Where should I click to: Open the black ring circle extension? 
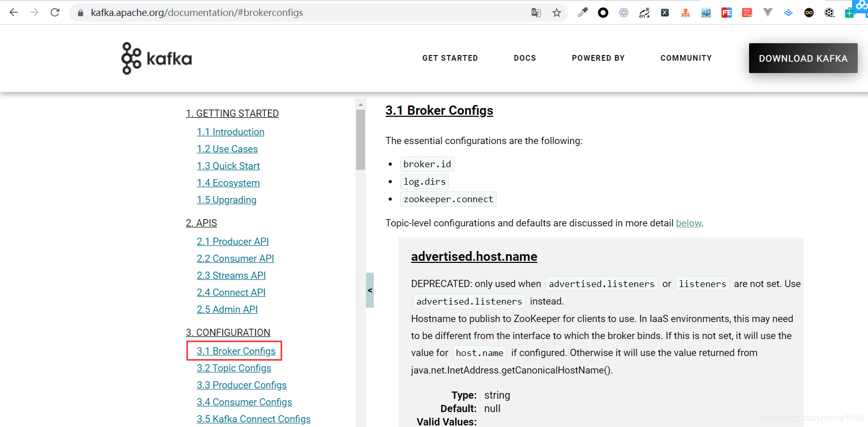[x=603, y=13]
